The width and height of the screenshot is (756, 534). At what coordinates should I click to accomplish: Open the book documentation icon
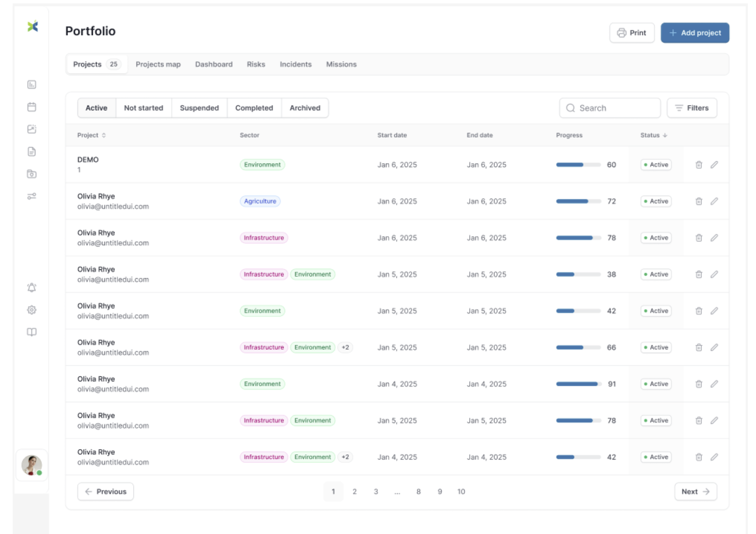[32, 332]
